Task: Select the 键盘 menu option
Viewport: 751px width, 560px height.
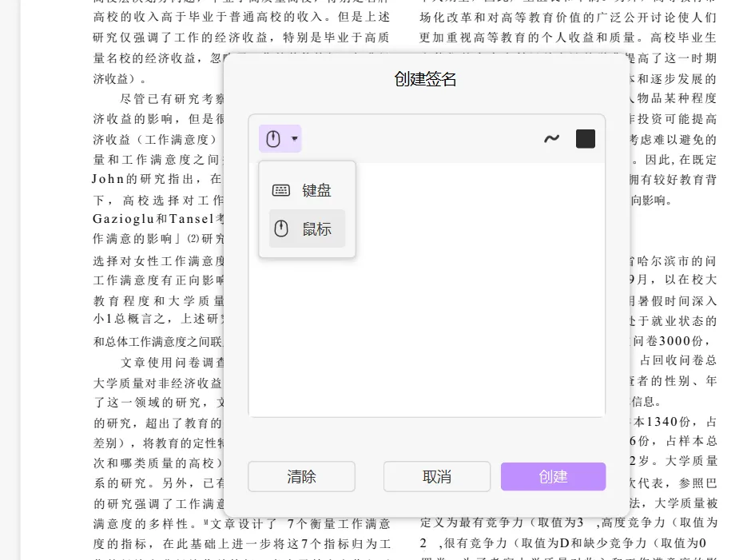Action: pos(316,190)
